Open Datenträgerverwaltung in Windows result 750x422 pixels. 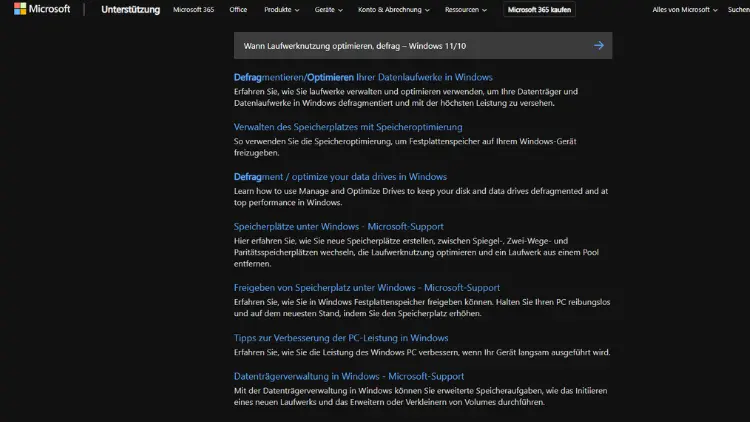tap(349, 376)
